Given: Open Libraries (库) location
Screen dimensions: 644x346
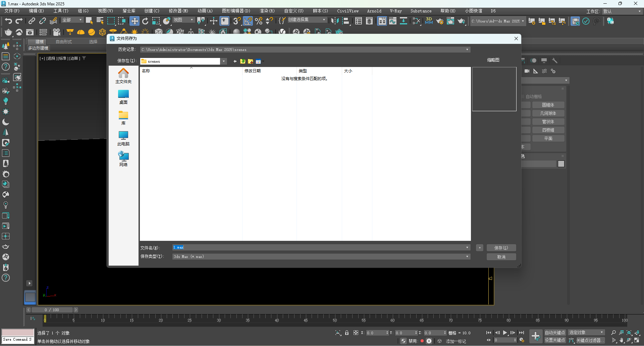Looking at the screenshot, I should (123, 118).
